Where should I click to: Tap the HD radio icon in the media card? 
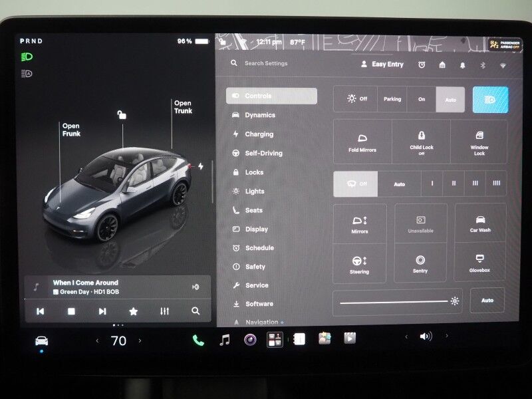tap(196, 287)
